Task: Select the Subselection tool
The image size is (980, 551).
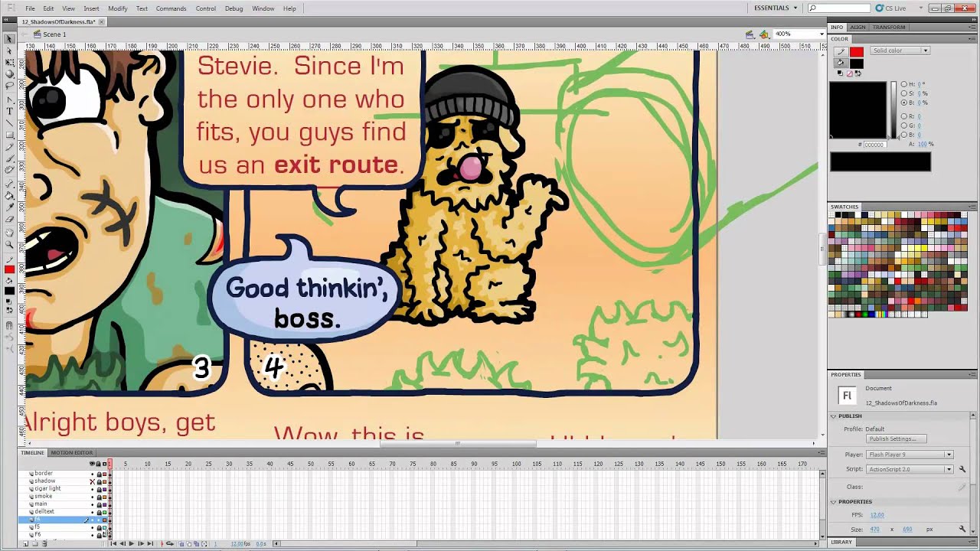Action: coord(9,51)
